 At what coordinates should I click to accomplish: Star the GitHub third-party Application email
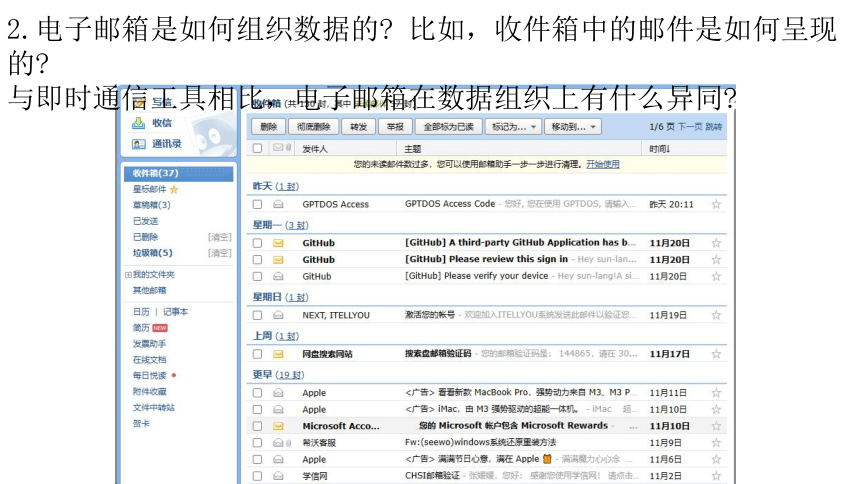(x=716, y=243)
